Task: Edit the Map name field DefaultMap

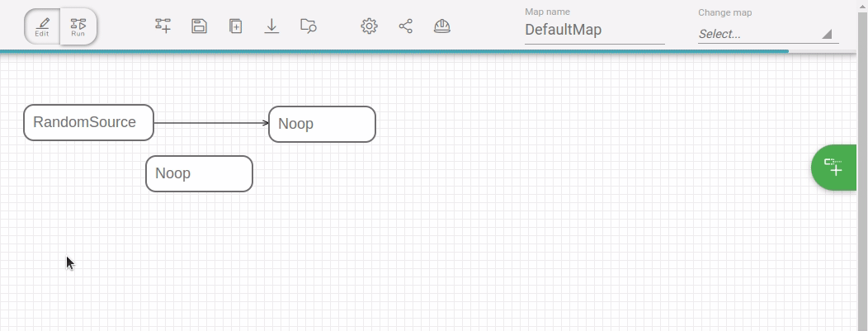Action: (x=595, y=30)
